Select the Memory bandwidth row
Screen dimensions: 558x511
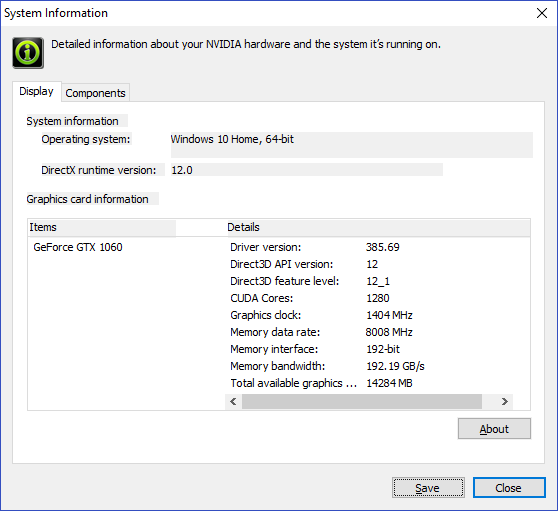(x=370, y=366)
